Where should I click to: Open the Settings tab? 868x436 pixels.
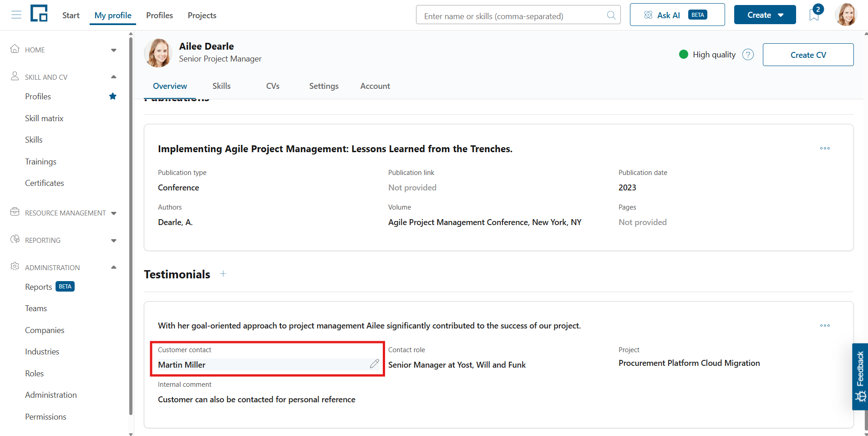pos(324,86)
